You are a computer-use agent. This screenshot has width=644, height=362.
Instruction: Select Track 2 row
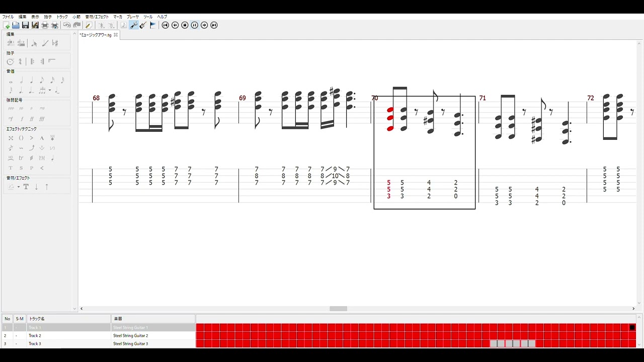(98, 335)
